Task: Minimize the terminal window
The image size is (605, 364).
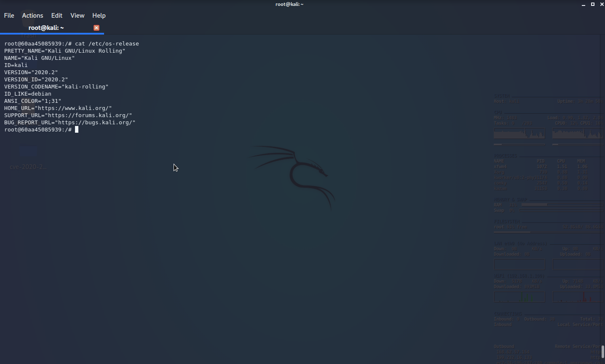Action: [x=584, y=4]
